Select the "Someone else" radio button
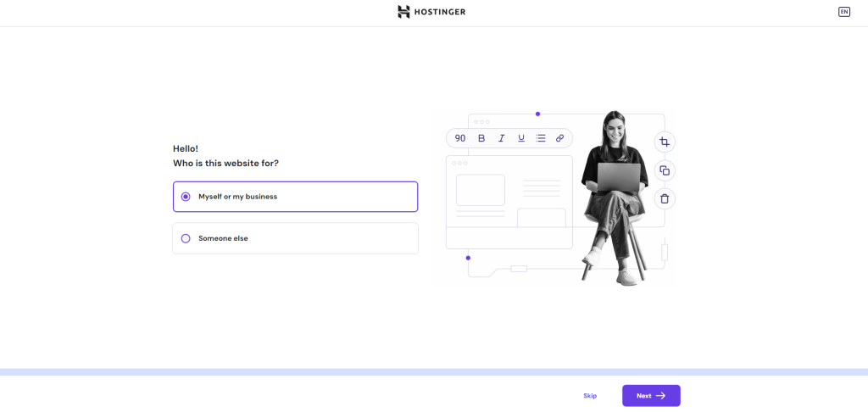Screen dimensions: 868x412 [x=186, y=238]
